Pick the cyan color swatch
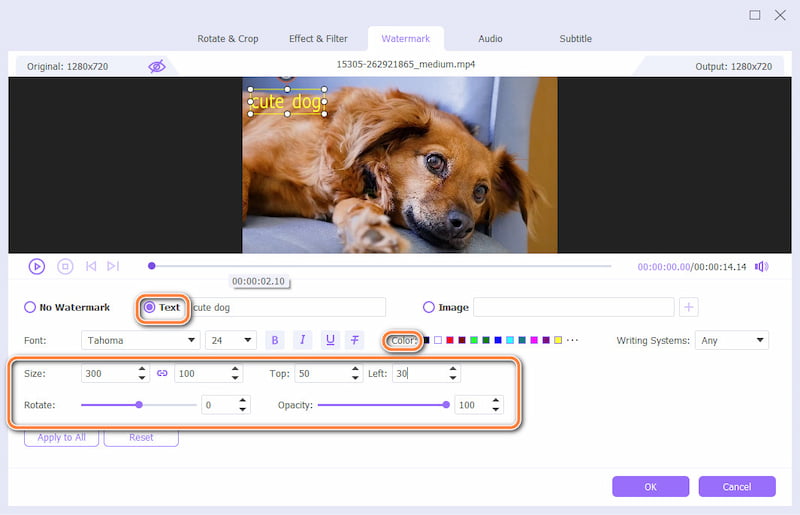 (510, 340)
